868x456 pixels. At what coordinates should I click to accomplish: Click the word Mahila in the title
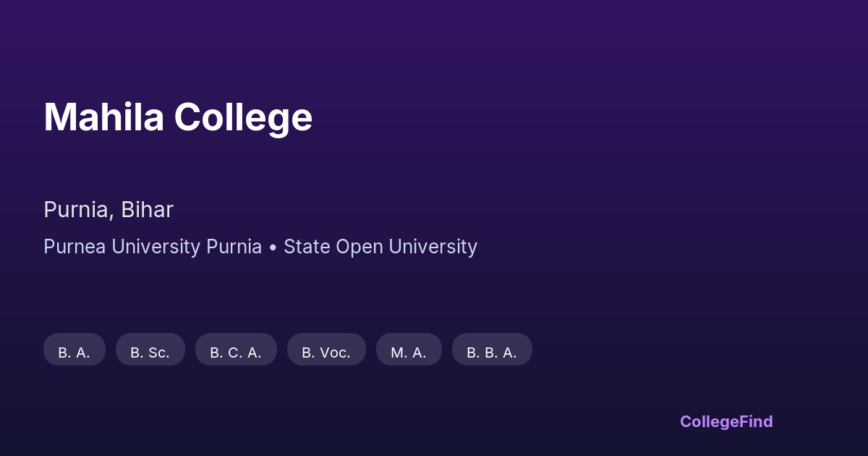coord(104,117)
